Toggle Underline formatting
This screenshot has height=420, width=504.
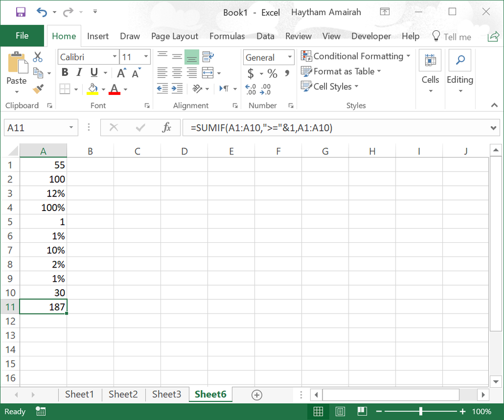click(x=94, y=72)
